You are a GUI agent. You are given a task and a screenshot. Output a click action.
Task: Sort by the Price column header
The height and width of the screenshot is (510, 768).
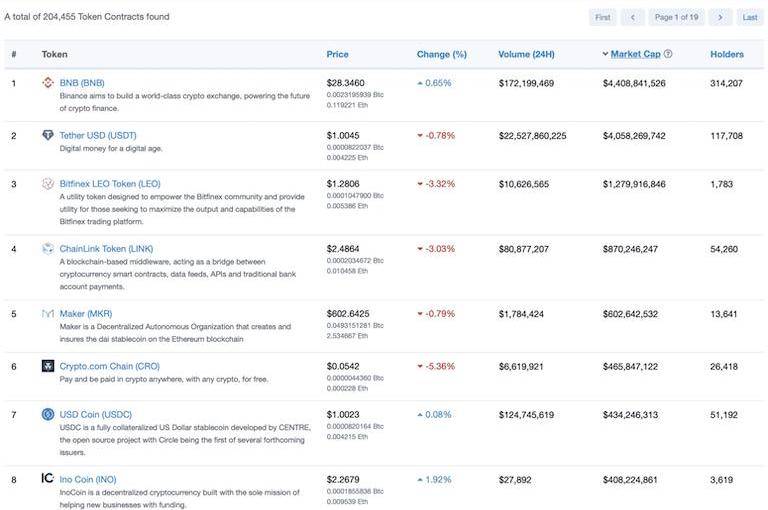click(x=337, y=54)
